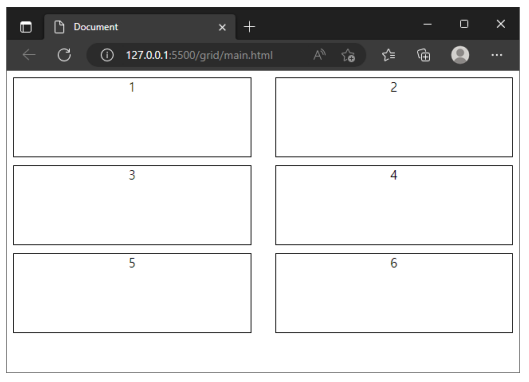Open the user profile avatar
Screen dimensions: 529x382
point(460,55)
